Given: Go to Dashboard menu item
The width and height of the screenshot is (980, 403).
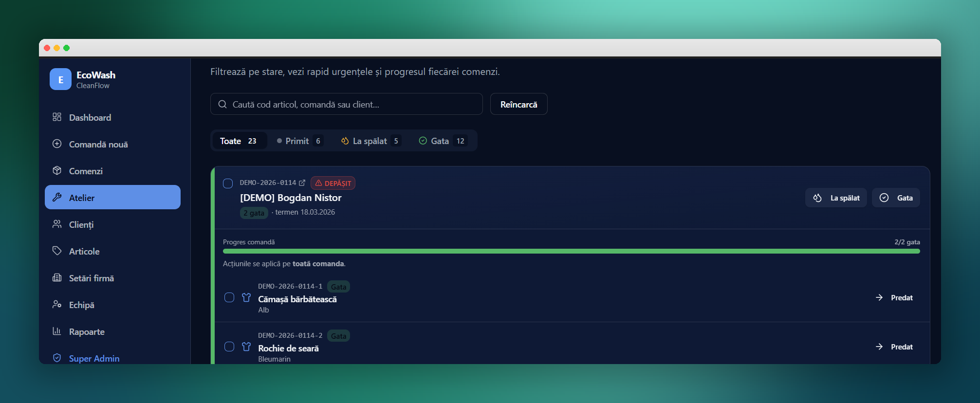Looking at the screenshot, I should 112,117.
